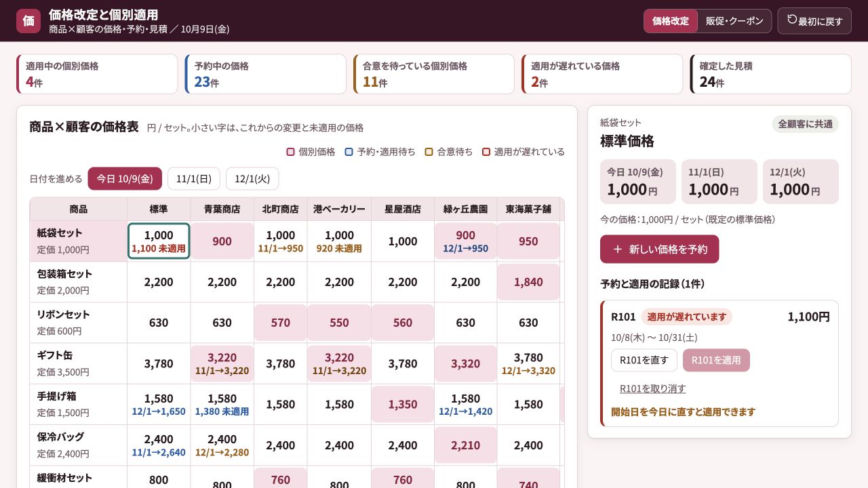Select the 紙袋セット standard price cell
Viewport: 868px width, 488px height.
pos(159,241)
